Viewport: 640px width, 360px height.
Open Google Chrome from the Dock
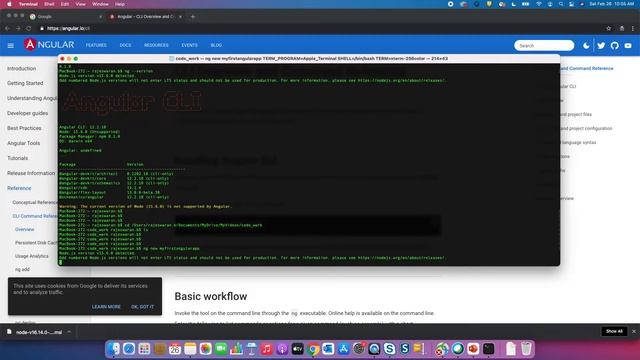pyautogui.click(x=313, y=349)
